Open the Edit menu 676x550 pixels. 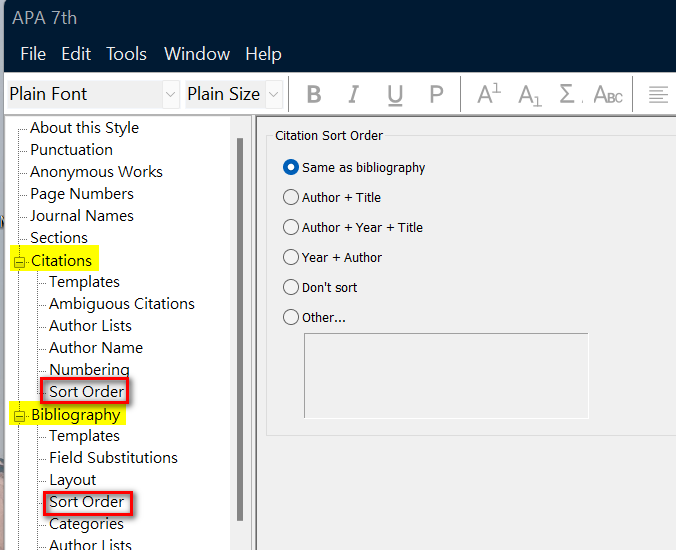76,54
